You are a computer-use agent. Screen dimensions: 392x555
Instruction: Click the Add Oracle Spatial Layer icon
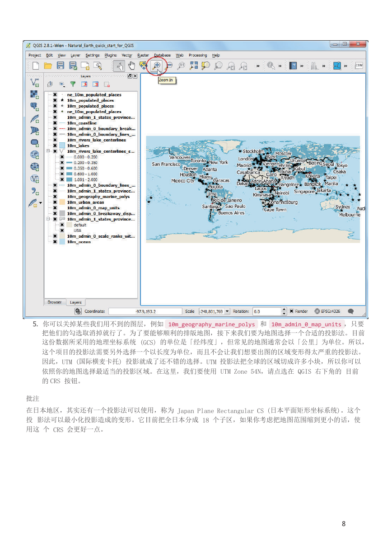pyautogui.click(x=35, y=143)
